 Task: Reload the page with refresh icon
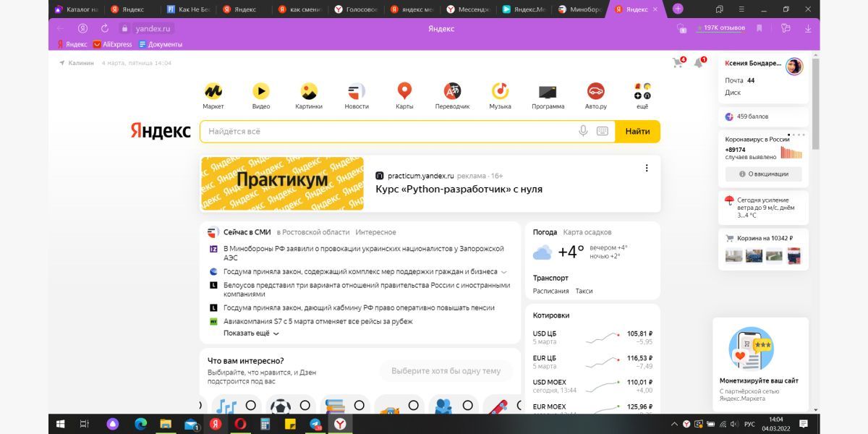(104, 28)
